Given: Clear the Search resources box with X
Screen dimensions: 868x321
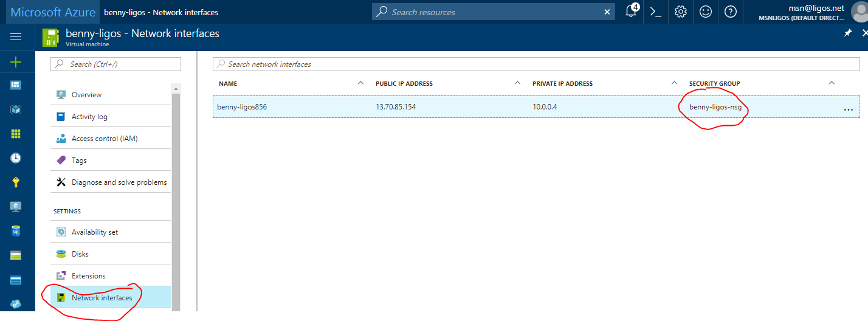Looking at the screenshot, I should (607, 12).
